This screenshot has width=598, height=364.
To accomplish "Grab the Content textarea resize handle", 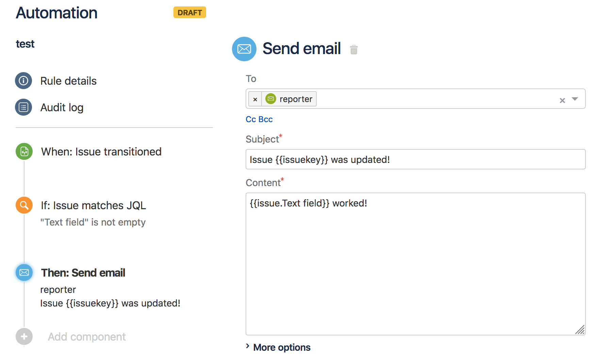I will (x=580, y=330).
